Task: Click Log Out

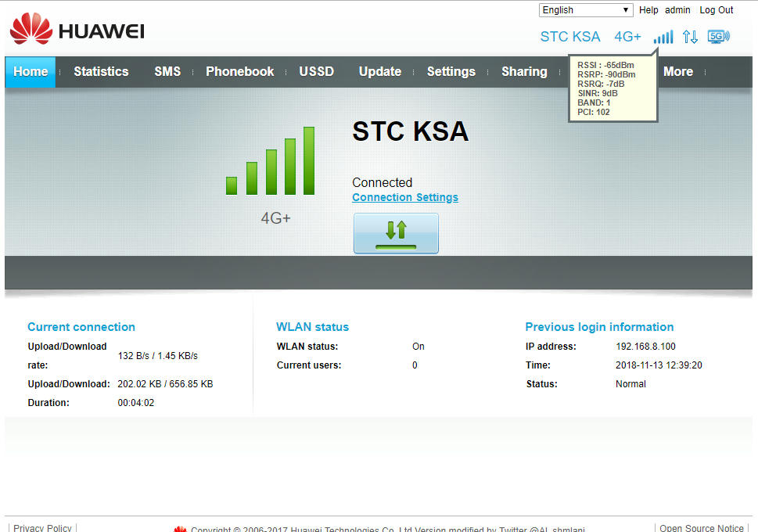Action: tap(716, 10)
